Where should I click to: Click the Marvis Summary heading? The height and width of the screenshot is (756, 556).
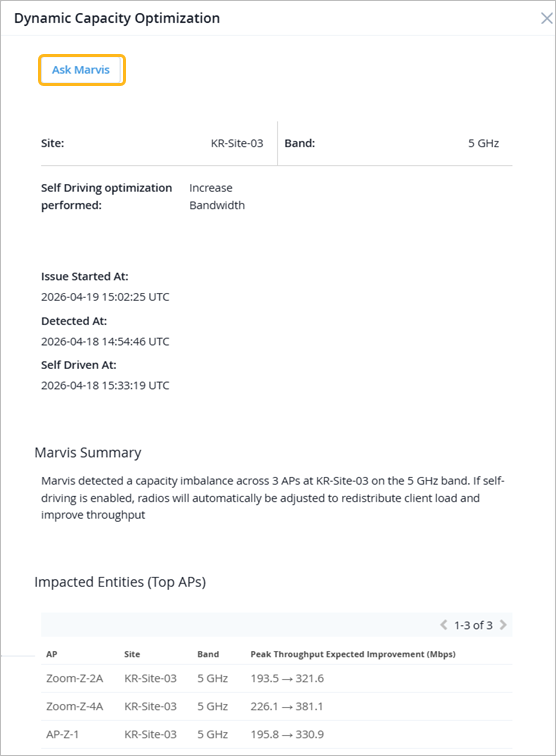(88, 453)
